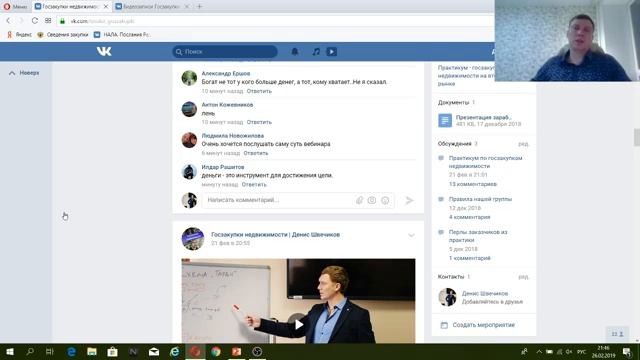
Task: Open the Mail app from taskbar
Action: pos(154,352)
